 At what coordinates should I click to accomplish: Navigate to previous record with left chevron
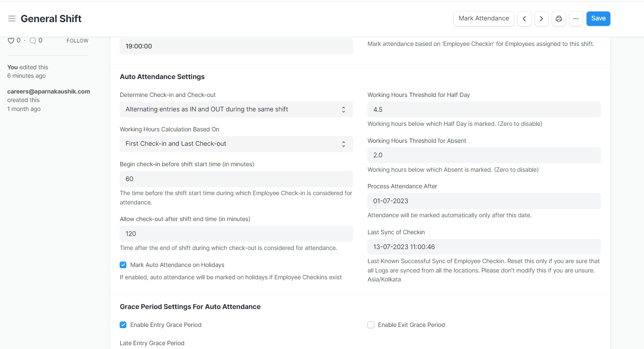[524, 18]
